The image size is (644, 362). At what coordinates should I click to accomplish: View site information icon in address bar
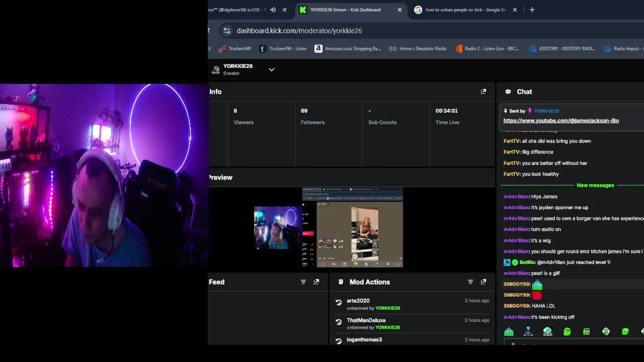[227, 31]
